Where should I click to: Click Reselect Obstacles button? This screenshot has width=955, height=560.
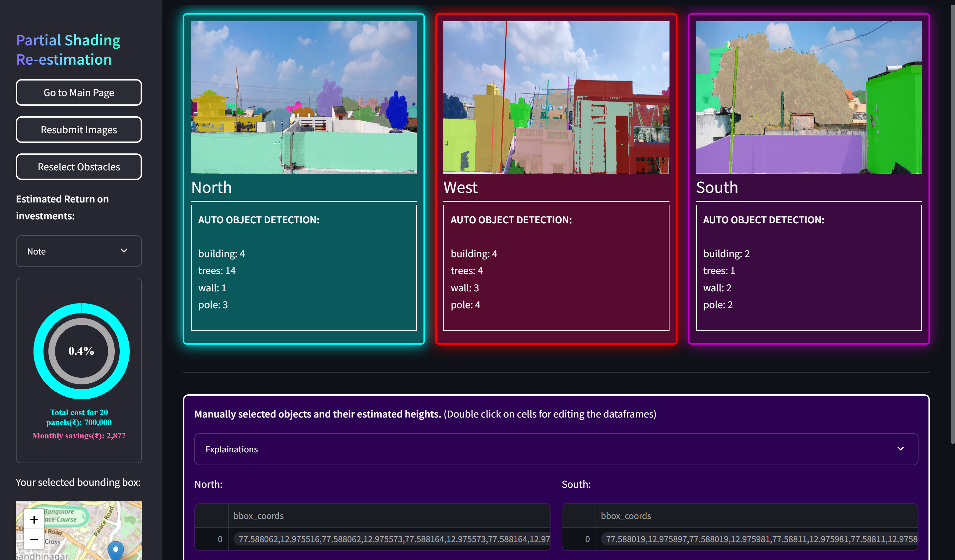[x=79, y=167]
